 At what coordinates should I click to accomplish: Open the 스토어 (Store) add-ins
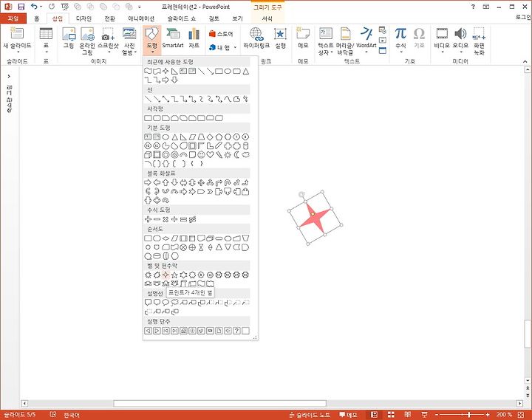click(x=221, y=34)
